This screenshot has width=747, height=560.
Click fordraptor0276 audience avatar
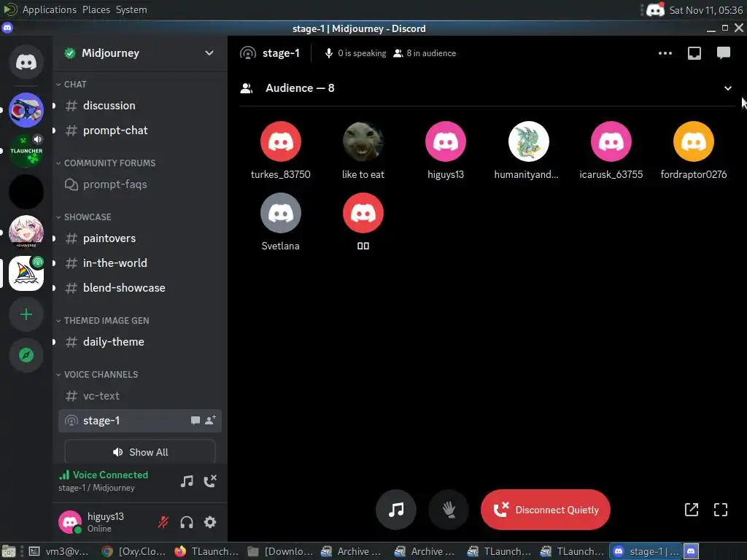(x=693, y=141)
